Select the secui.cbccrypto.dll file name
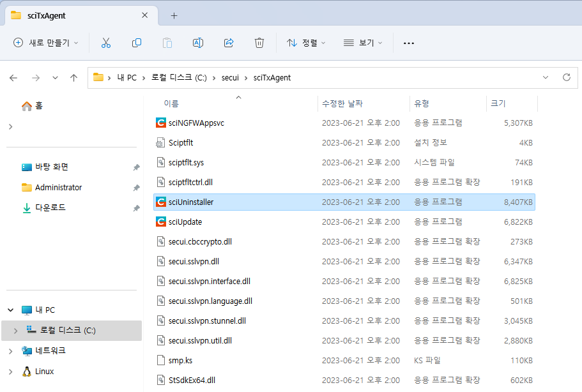 pos(200,242)
